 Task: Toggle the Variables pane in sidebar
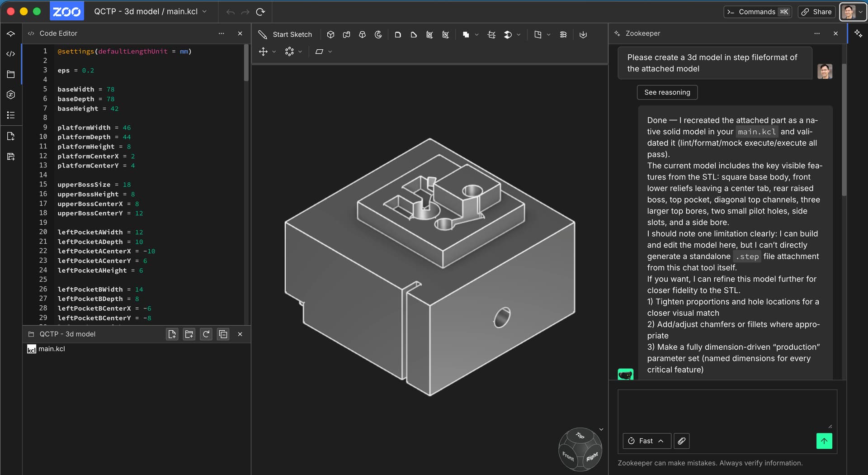11,95
